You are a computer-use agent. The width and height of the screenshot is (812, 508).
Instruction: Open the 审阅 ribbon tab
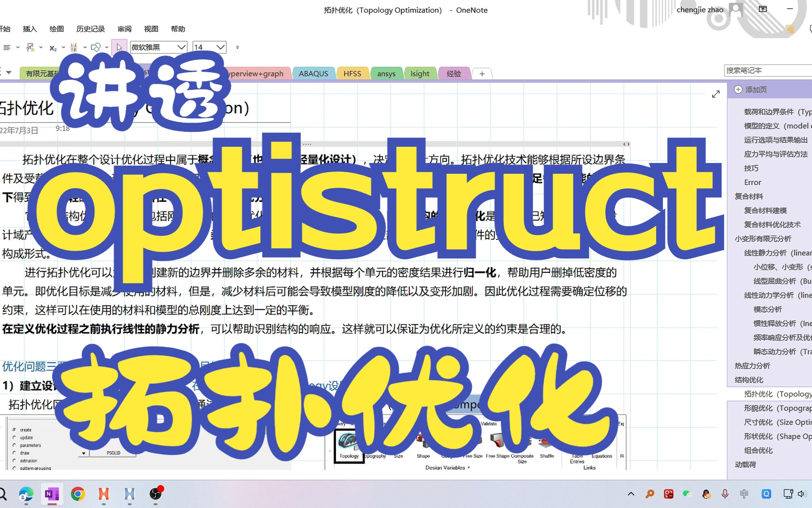click(x=124, y=29)
